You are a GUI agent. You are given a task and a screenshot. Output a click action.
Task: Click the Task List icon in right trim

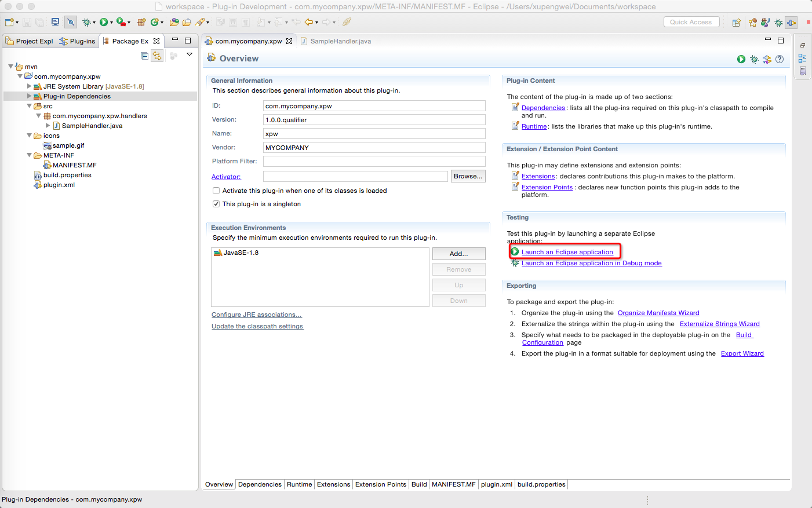tap(802, 71)
